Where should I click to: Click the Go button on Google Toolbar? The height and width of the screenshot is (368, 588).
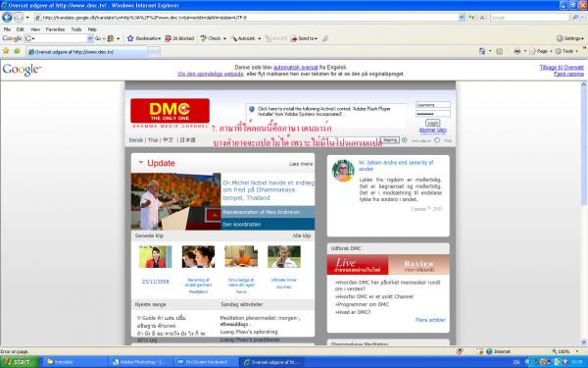(98, 38)
